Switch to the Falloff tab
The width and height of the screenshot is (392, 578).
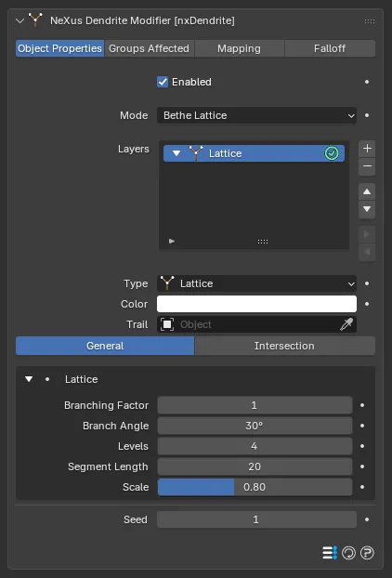tap(330, 48)
